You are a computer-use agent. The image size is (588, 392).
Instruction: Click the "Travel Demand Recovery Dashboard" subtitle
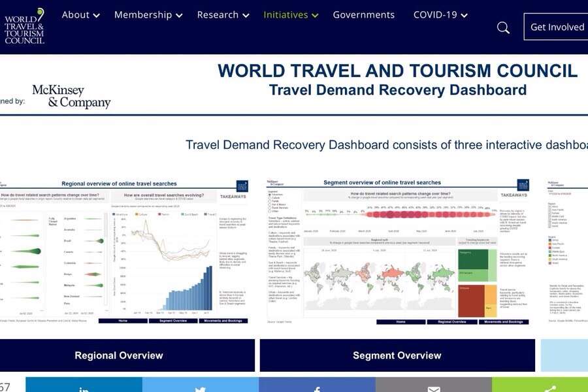[398, 90]
